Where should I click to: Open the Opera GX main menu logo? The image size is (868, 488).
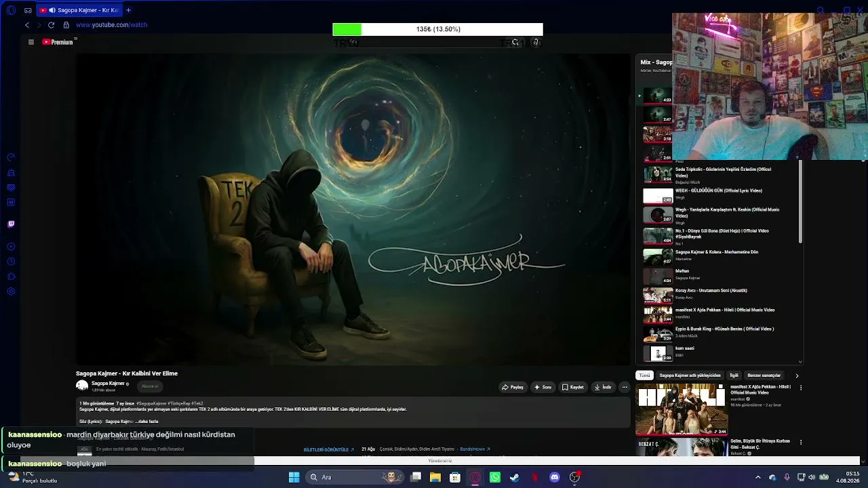(x=11, y=10)
